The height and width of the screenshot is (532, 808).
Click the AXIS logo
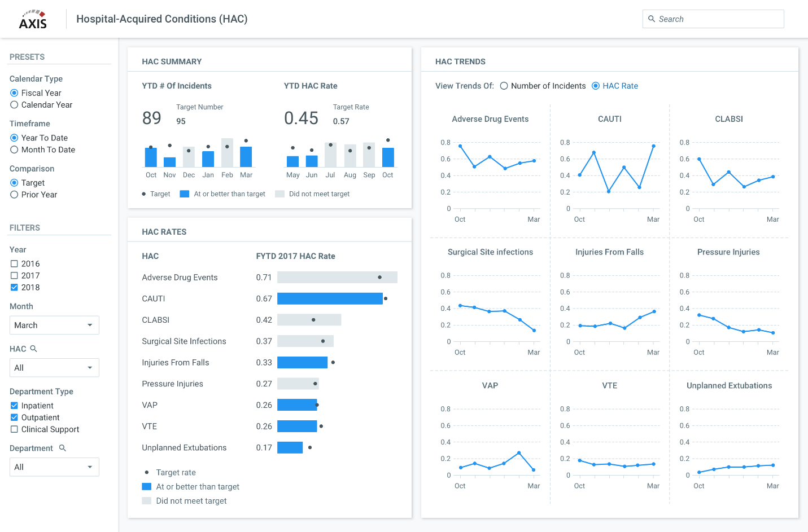[x=32, y=19]
